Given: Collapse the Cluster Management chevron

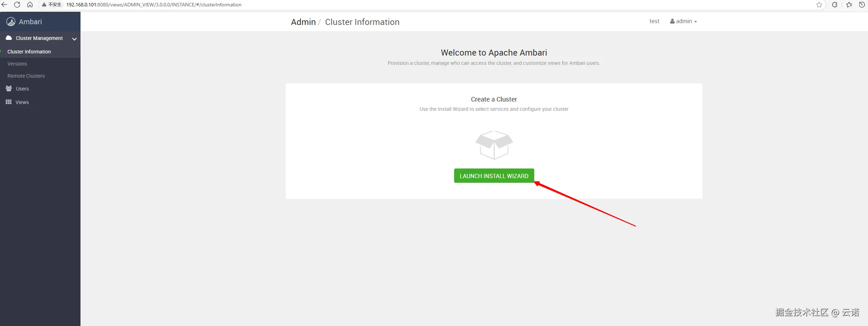Looking at the screenshot, I should click(74, 39).
